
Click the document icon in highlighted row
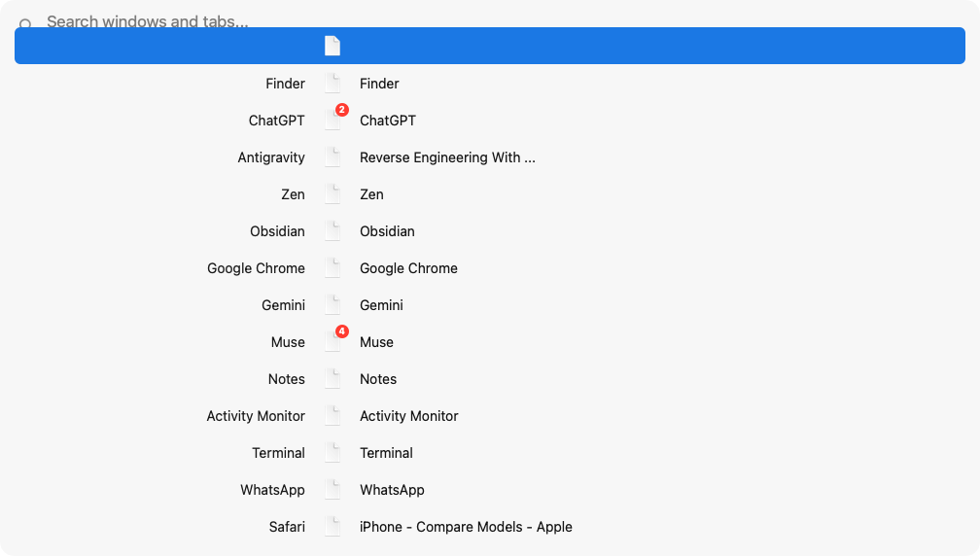pos(332,46)
